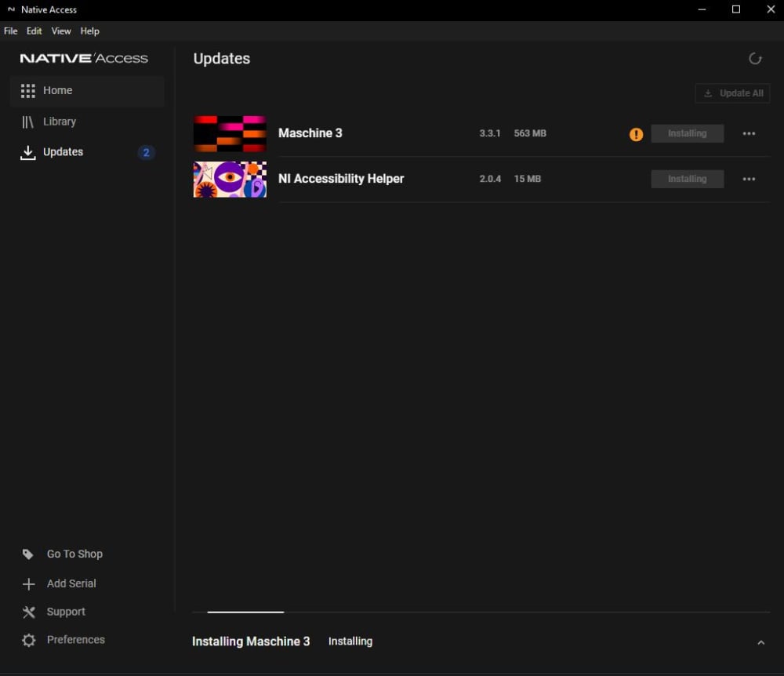
Task: Click the Go To Shop tag icon
Action: pyautogui.click(x=28, y=554)
